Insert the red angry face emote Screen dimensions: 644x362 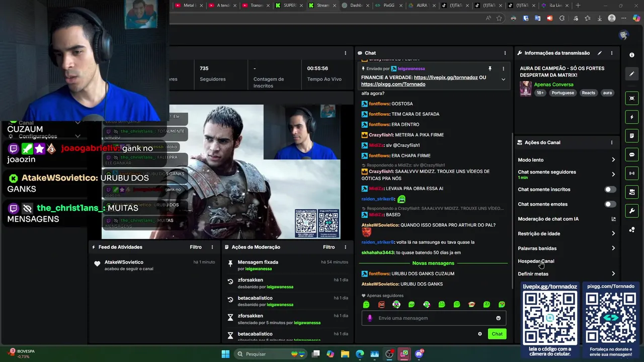tap(381, 304)
